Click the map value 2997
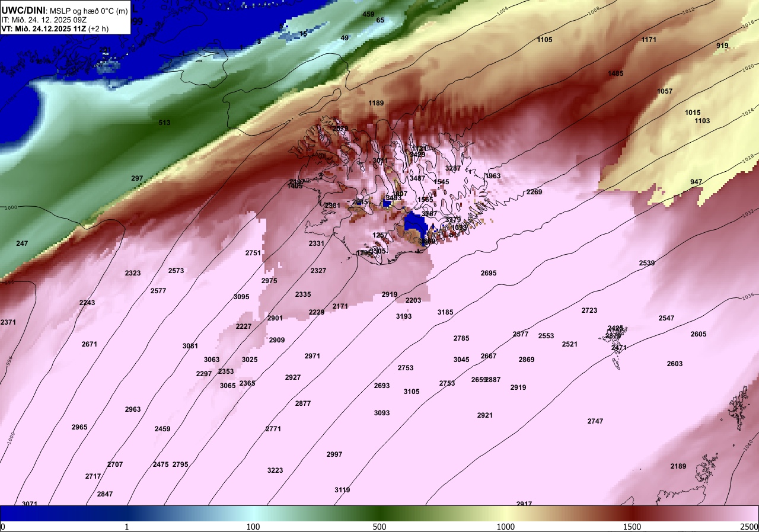The width and height of the screenshot is (759, 532). coord(334,454)
